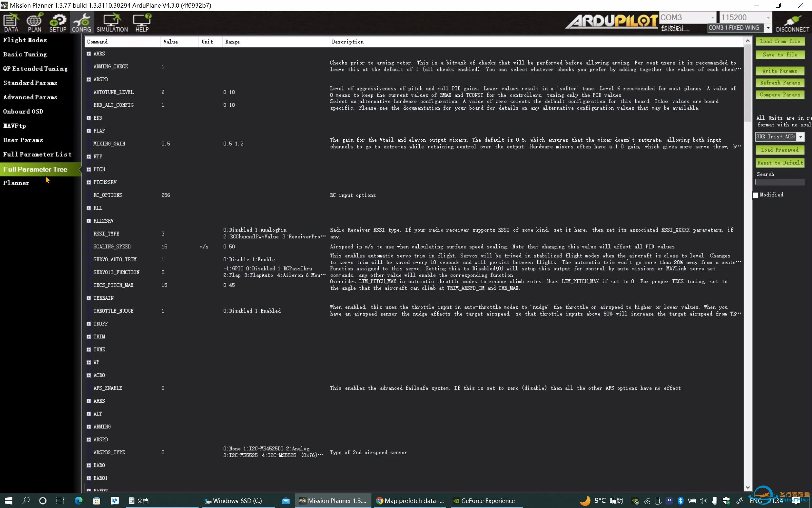
Task: Expand the PTCH2SRV parameter group
Action: point(88,182)
